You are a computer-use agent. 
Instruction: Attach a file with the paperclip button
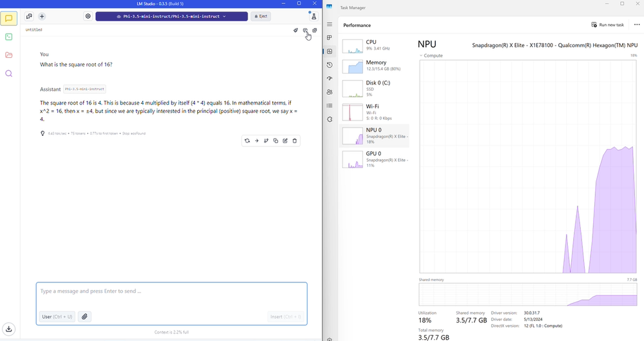coord(84,317)
